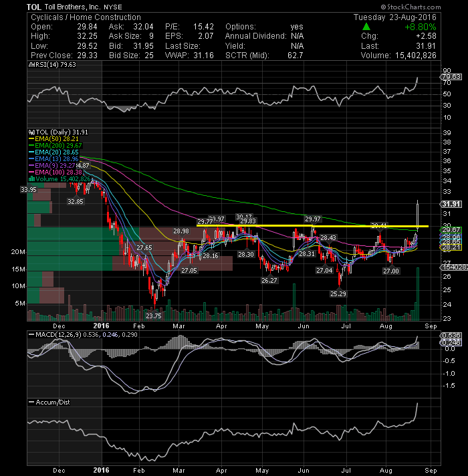468x476 pixels.
Task: Click the 33.95 price label at left
Action: [x=29, y=189]
